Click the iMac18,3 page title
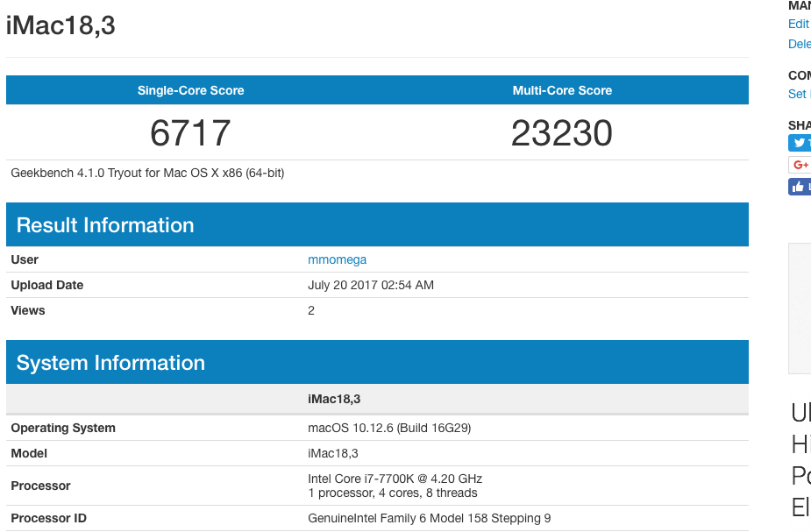Image resolution: width=811 pixels, height=532 pixels. click(60, 25)
